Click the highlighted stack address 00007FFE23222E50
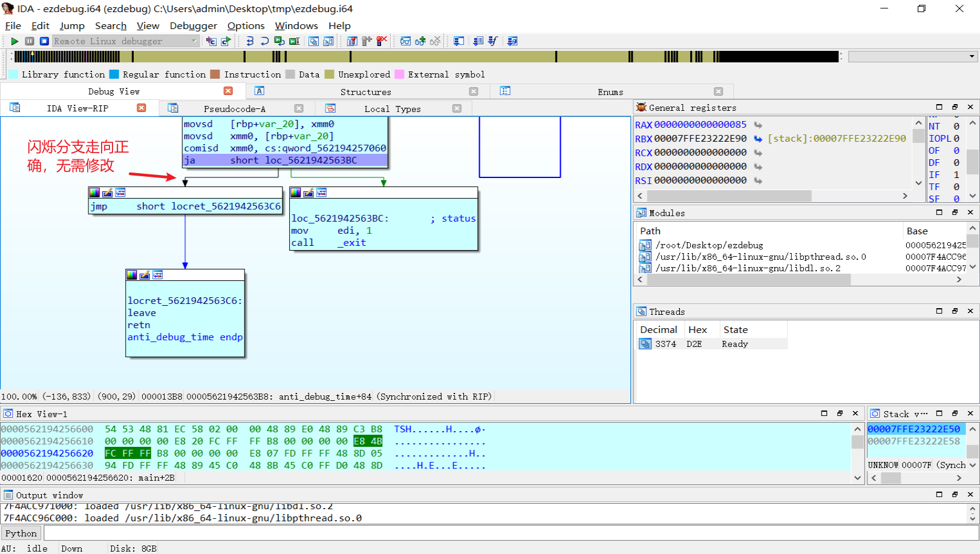980x554 pixels. tap(914, 429)
